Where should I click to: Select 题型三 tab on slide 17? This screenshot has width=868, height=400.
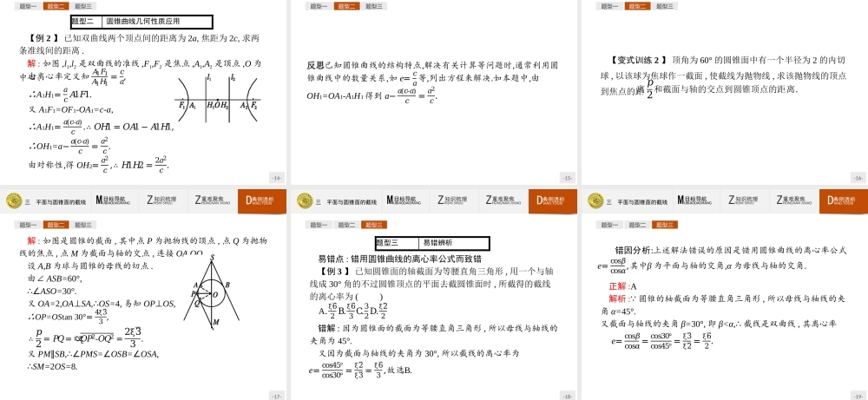click(x=83, y=225)
